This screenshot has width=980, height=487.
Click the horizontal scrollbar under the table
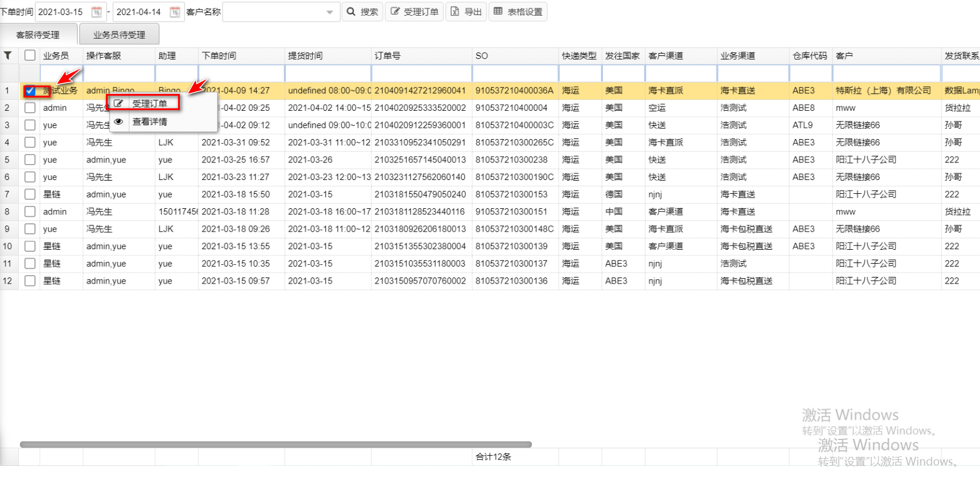pyautogui.click(x=276, y=445)
